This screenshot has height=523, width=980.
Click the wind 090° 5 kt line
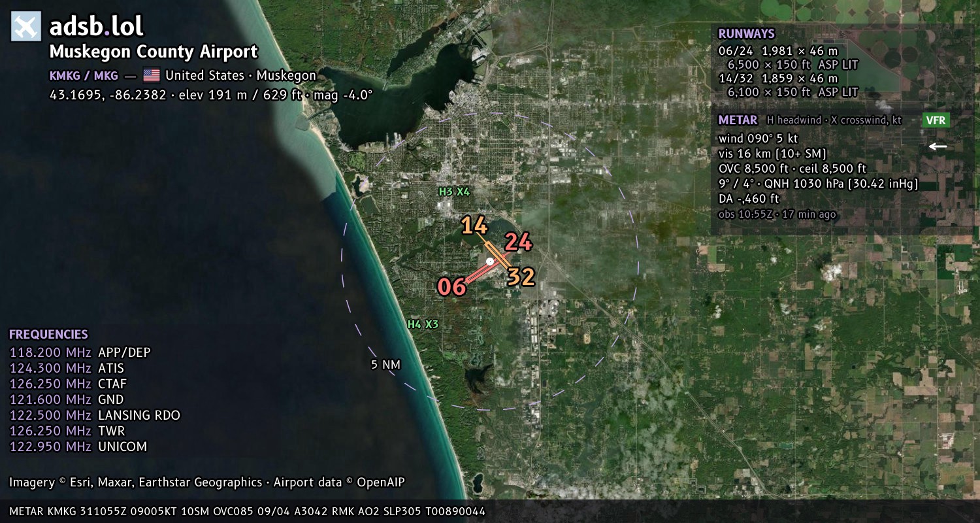point(758,139)
